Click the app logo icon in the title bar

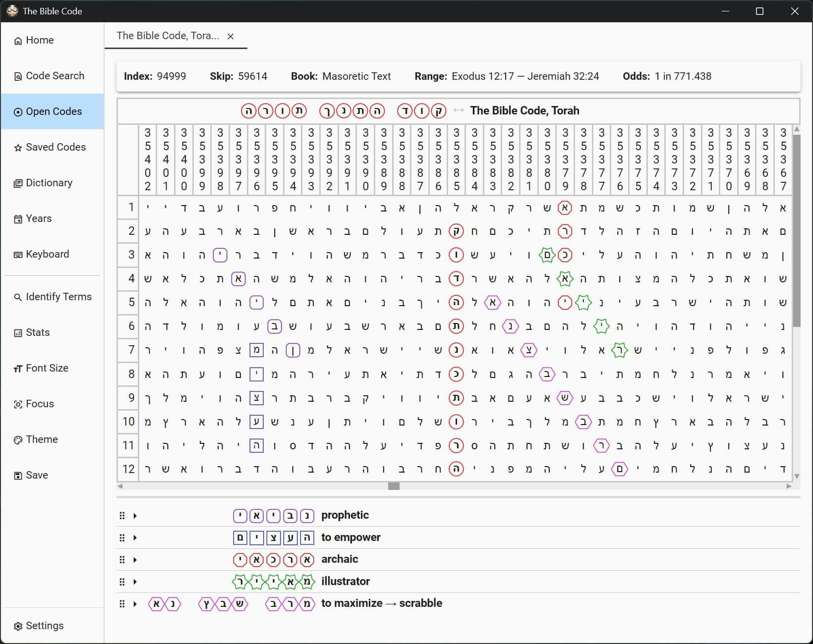pyautogui.click(x=12, y=11)
